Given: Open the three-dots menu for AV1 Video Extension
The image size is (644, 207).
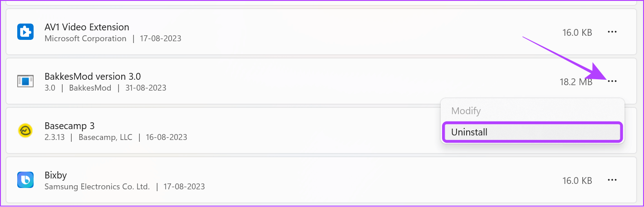Looking at the screenshot, I should [x=612, y=32].
